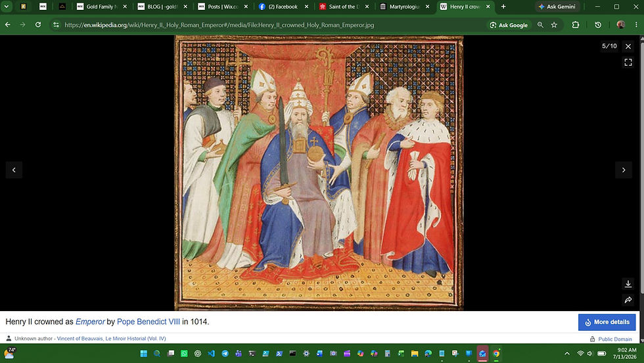Open Windows taskbar search
The width and height of the screenshot is (644, 363).
pos(157,354)
